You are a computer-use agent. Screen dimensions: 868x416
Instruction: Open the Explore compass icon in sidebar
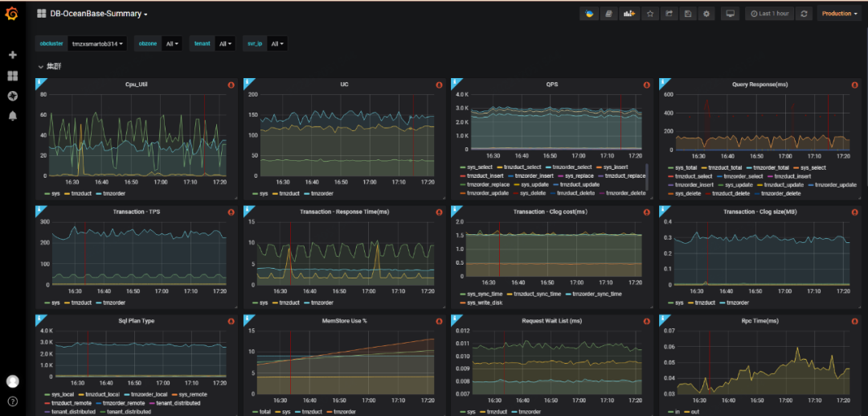pyautogui.click(x=12, y=96)
